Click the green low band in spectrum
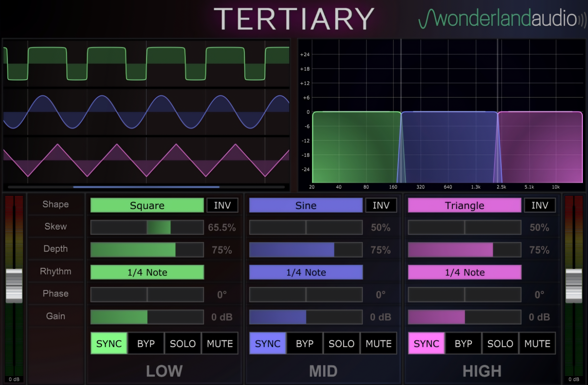The image size is (588, 385). point(356,147)
